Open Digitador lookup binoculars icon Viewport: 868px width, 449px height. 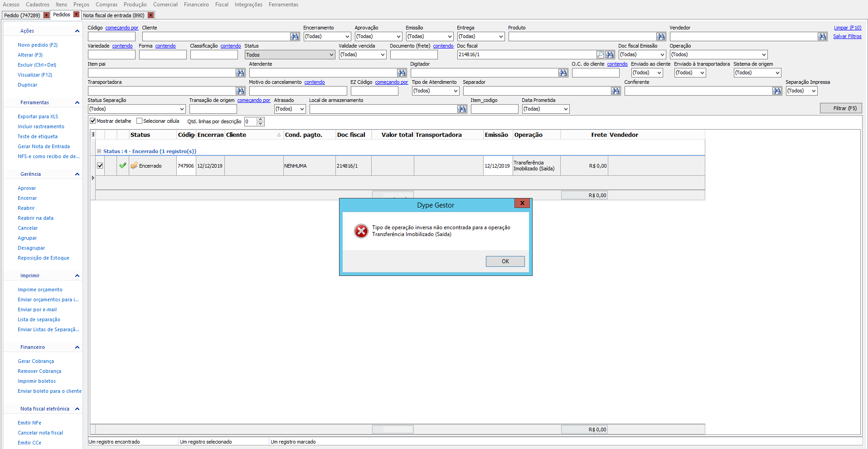(x=563, y=72)
